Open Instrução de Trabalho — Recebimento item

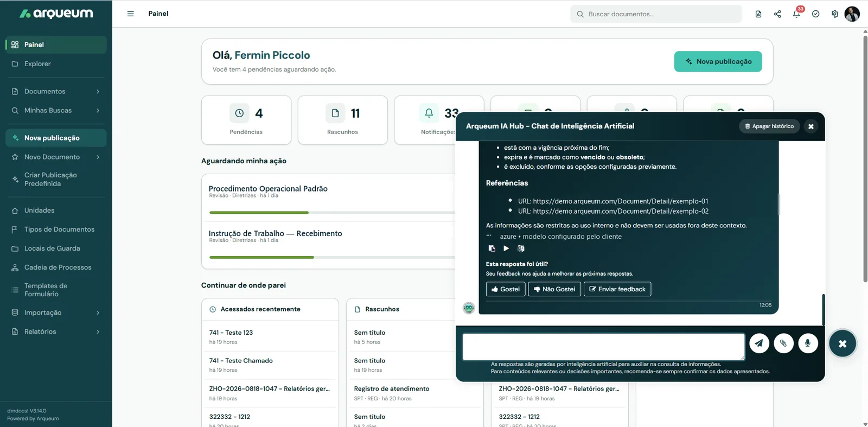275,233
